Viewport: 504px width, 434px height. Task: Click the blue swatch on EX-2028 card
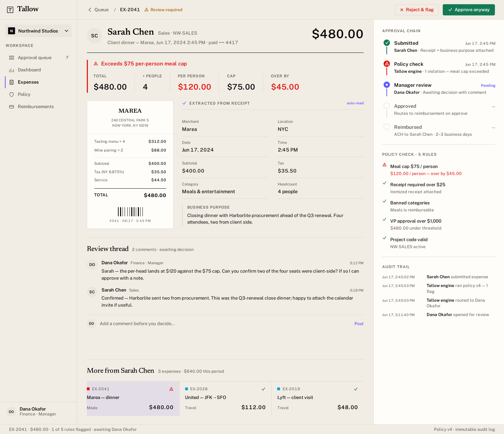click(x=187, y=389)
